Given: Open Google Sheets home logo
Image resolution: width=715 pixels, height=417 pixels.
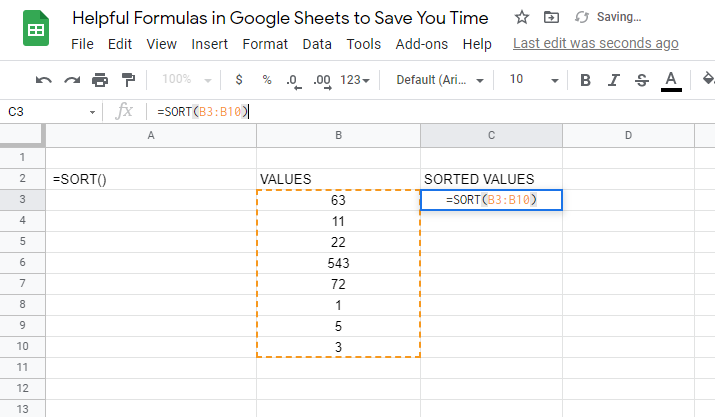Looking at the screenshot, I should (x=36, y=28).
